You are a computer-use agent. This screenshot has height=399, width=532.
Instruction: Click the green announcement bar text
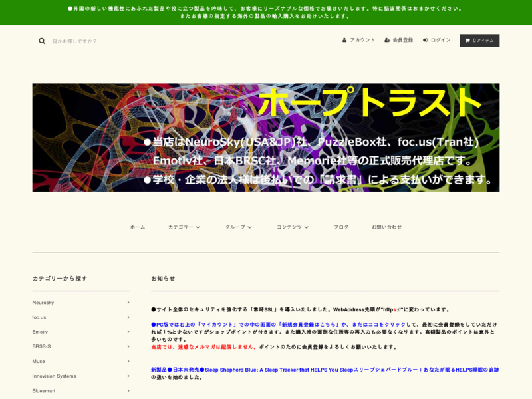pyautogui.click(x=265, y=12)
